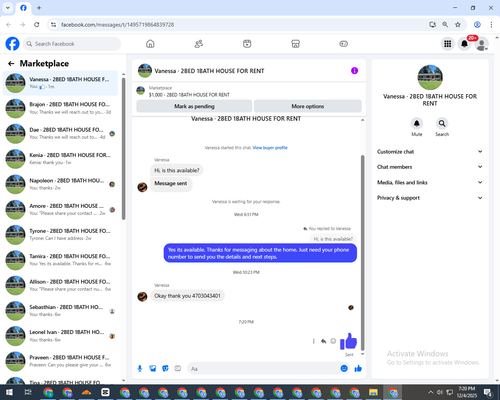This screenshot has width=500, height=400.
Task: Show hidden system tray icons
Action: pos(430,392)
